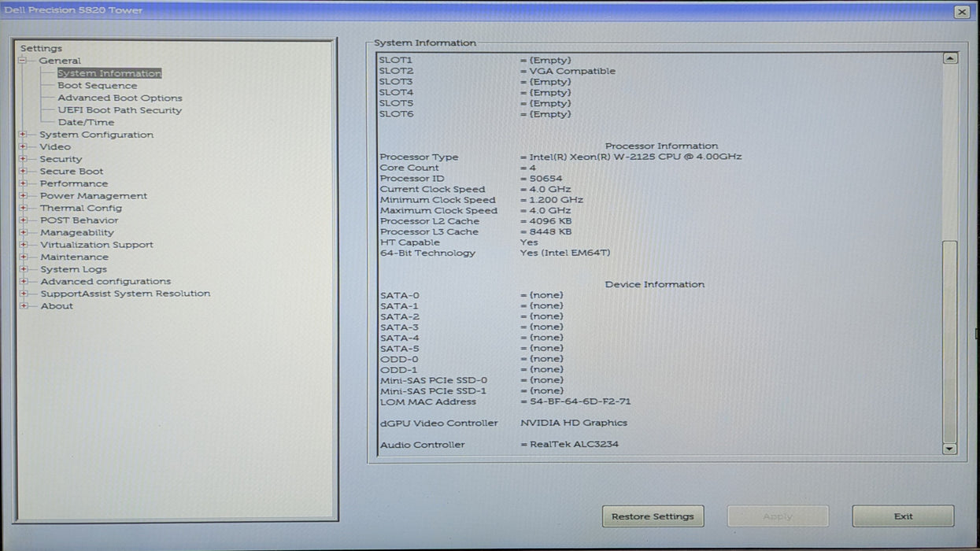Select the Secure Boot label
This screenshot has width=980, height=551.
[72, 171]
